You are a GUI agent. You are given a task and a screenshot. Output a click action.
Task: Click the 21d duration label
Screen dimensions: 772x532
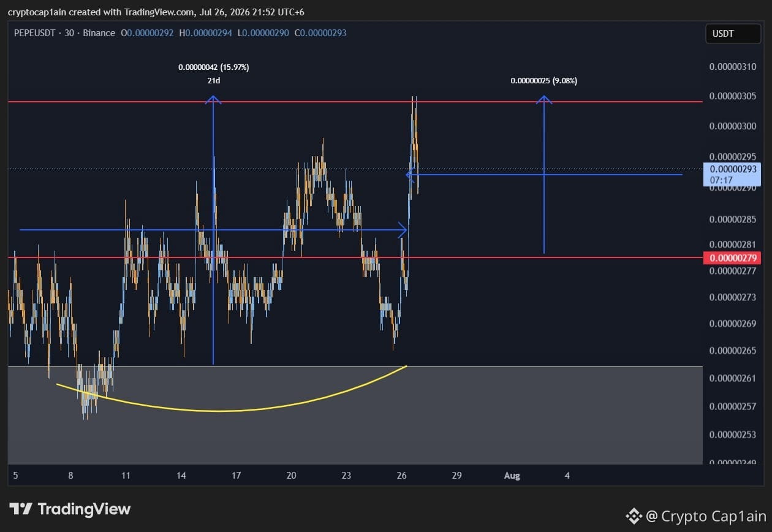point(213,81)
